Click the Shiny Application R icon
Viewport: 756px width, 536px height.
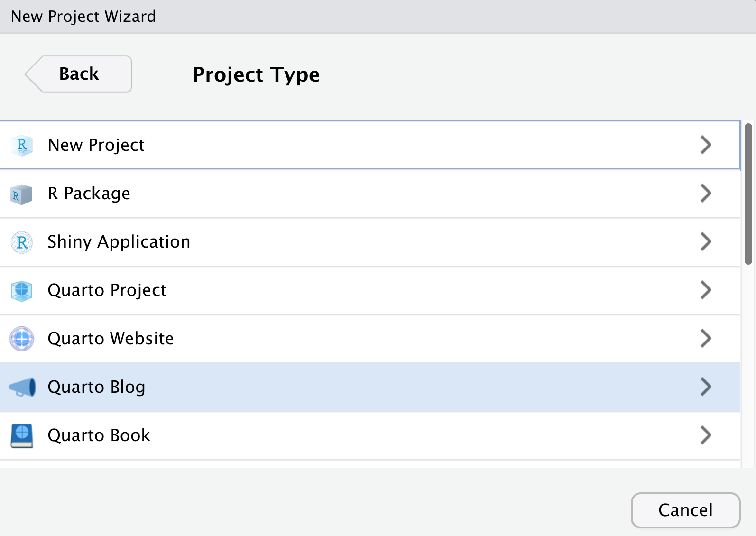(22, 242)
